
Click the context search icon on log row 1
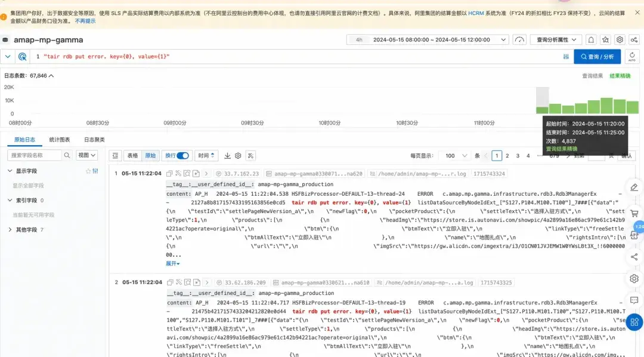pyautogui.click(x=187, y=174)
